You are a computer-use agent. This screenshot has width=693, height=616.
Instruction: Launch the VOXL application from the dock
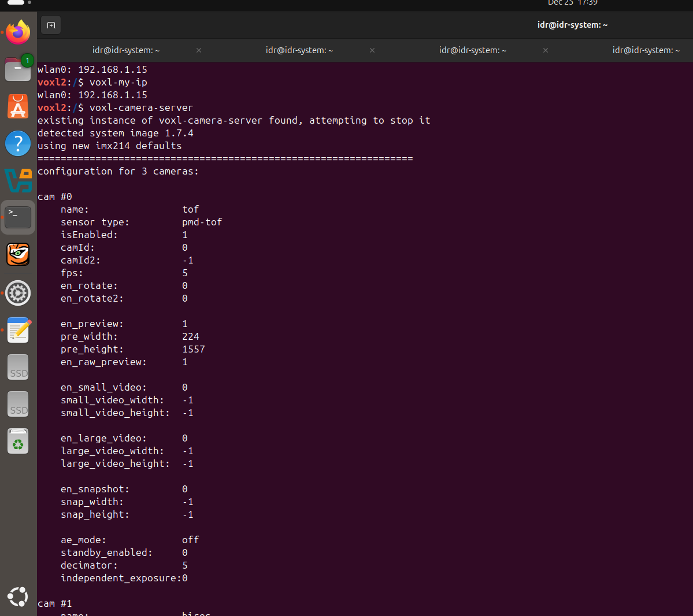(17, 180)
